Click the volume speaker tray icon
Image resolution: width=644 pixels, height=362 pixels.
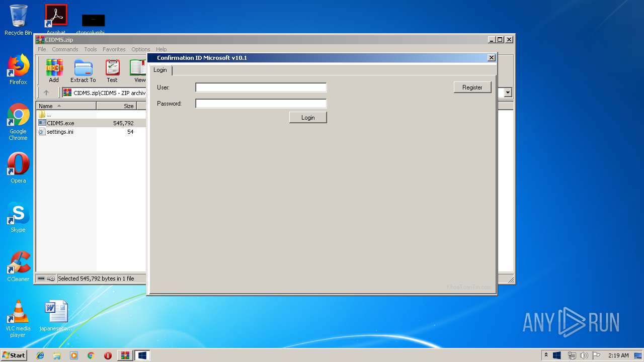[584, 355]
